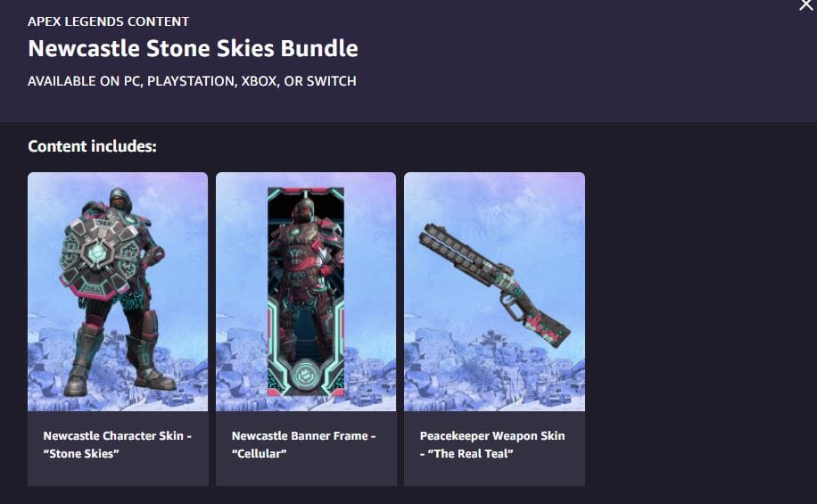Click the "Newcastle Banner Frame - Cellular" caption
The width and height of the screenshot is (817, 504).
coord(304,444)
